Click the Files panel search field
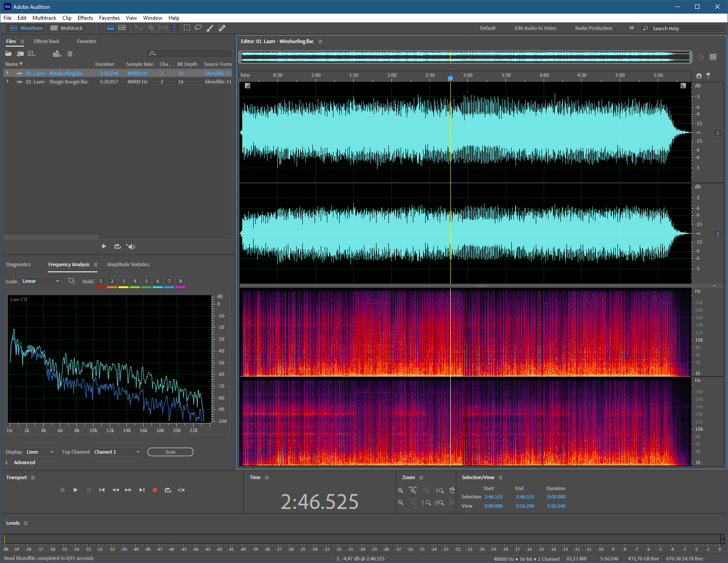 tap(190, 54)
